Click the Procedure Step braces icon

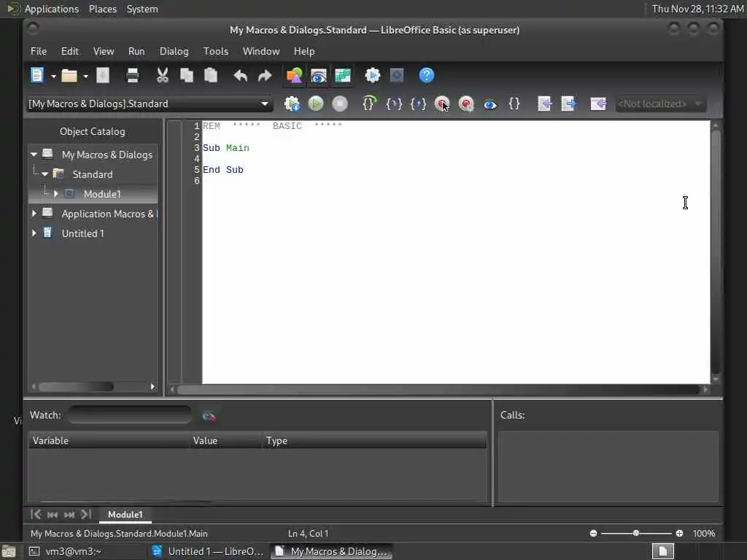click(x=369, y=104)
